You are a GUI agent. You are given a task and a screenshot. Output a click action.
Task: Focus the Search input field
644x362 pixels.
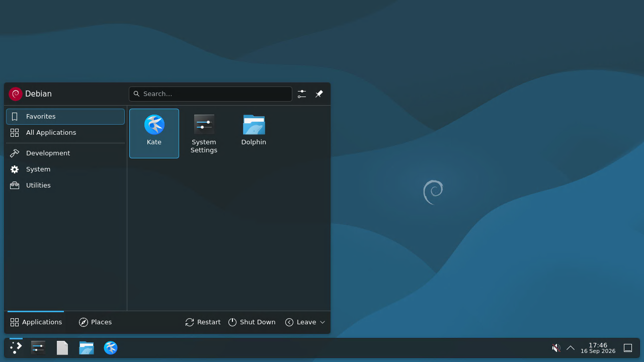(x=210, y=94)
